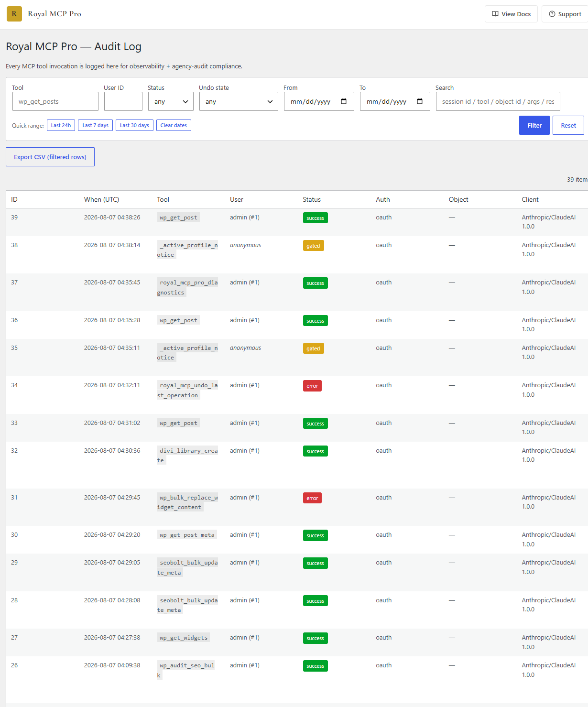Click anonymous user in row 35
Viewport: 588px width, 707px height.
[x=245, y=348]
